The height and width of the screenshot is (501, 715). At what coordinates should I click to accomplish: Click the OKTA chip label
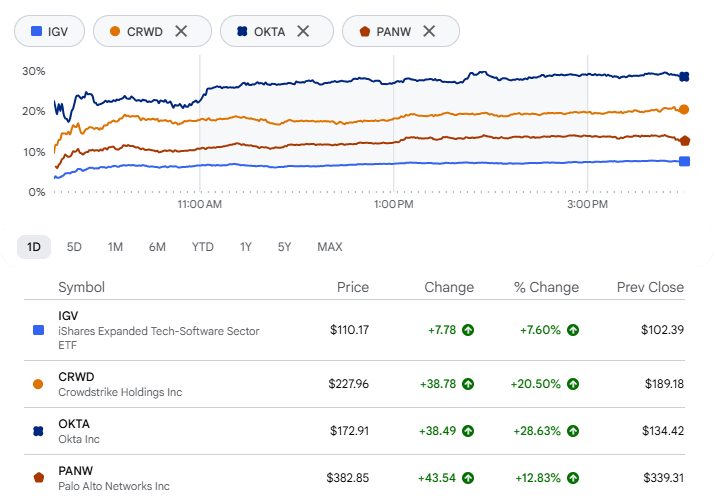(269, 31)
